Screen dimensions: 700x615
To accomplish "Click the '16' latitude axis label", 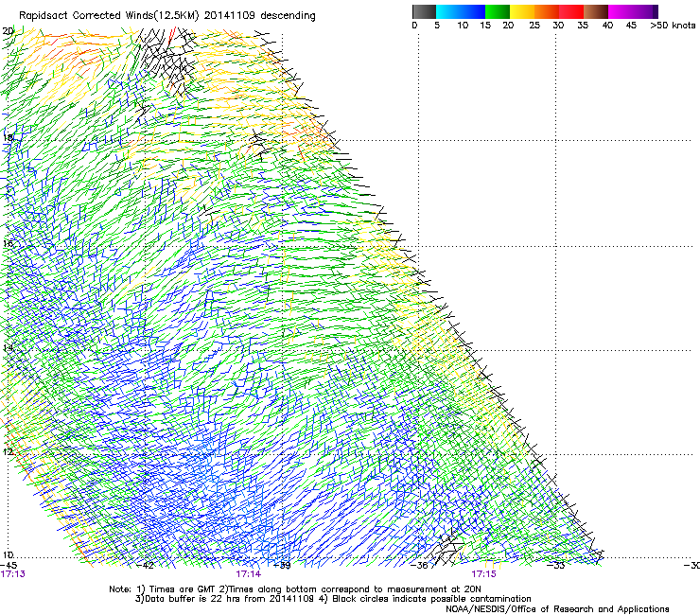I will tap(8, 243).
